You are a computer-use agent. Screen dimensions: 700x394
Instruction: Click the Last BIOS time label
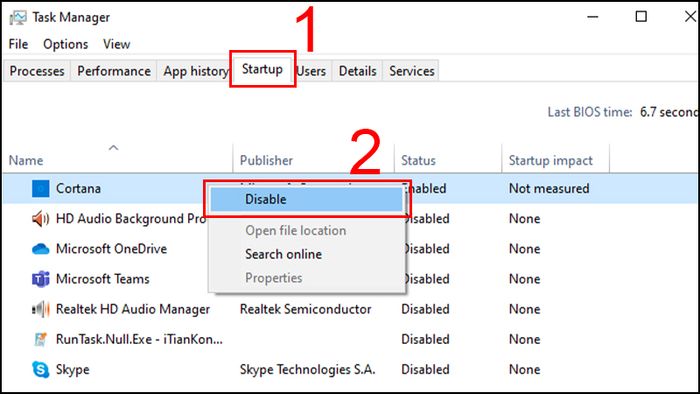pos(590,112)
